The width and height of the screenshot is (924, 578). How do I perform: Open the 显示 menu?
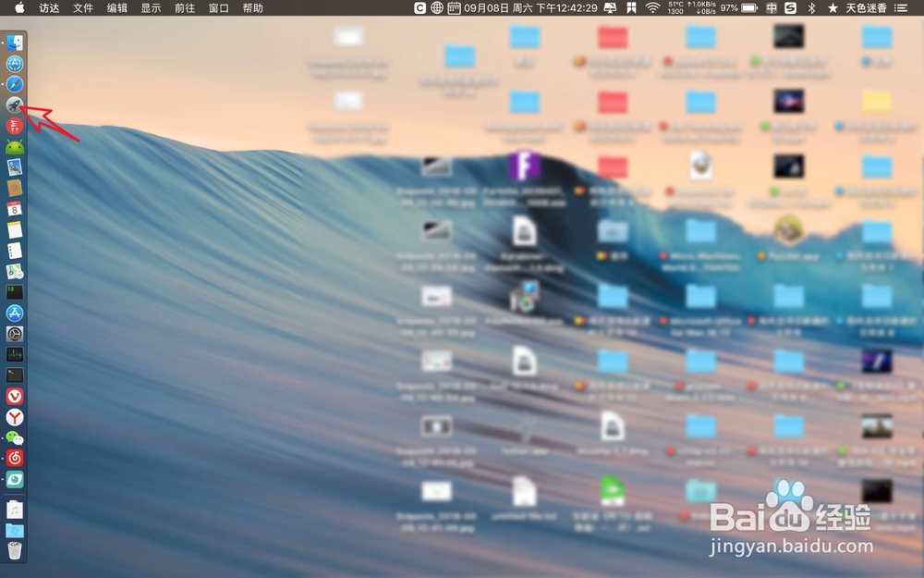(x=151, y=7)
